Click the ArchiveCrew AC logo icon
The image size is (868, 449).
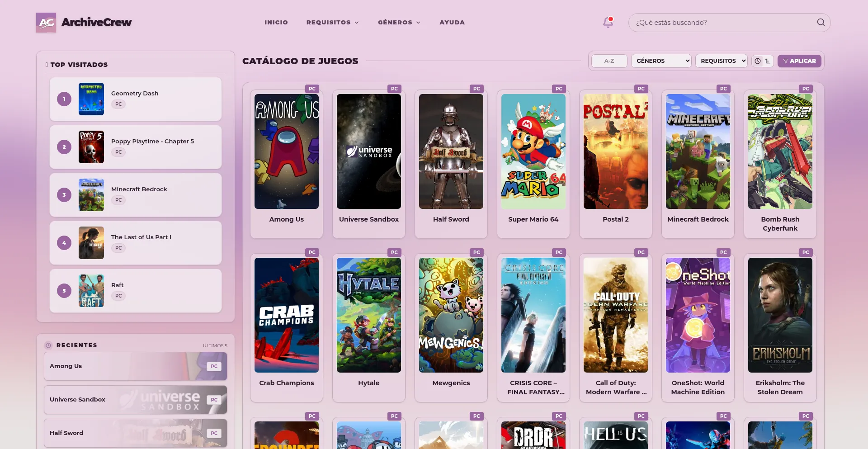46,23
